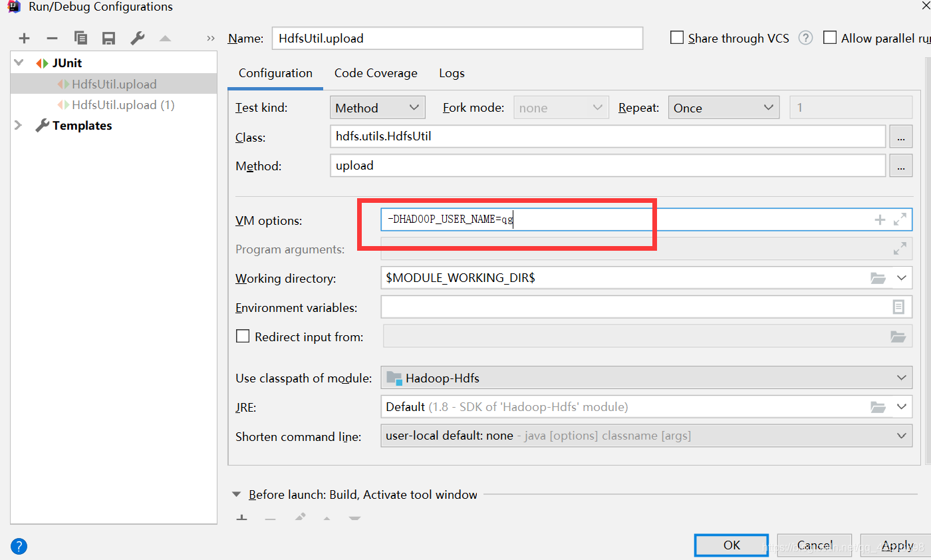Image resolution: width=931 pixels, height=560 pixels.
Task: Remove selected configuration with minus icon
Action: [53, 39]
